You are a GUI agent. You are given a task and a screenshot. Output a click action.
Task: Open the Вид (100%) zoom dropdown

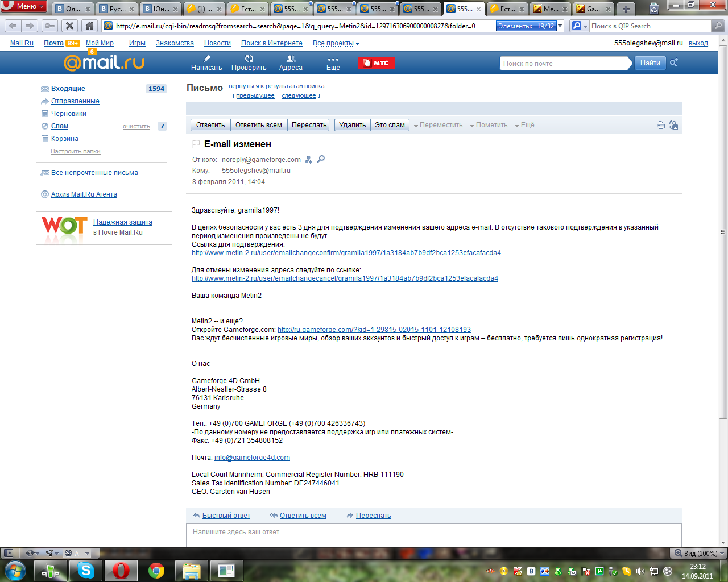(x=700, y=553)
